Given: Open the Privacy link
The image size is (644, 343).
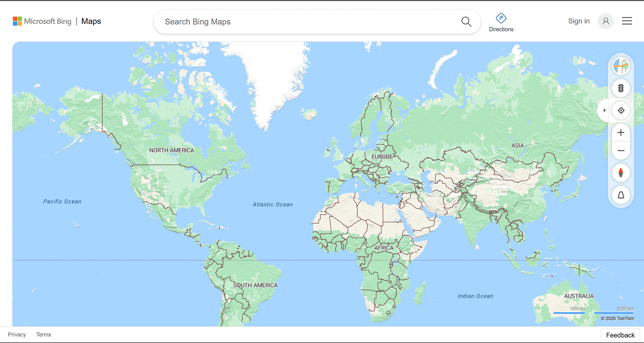Looking at the screenshot, I should [x=17, y=335].
